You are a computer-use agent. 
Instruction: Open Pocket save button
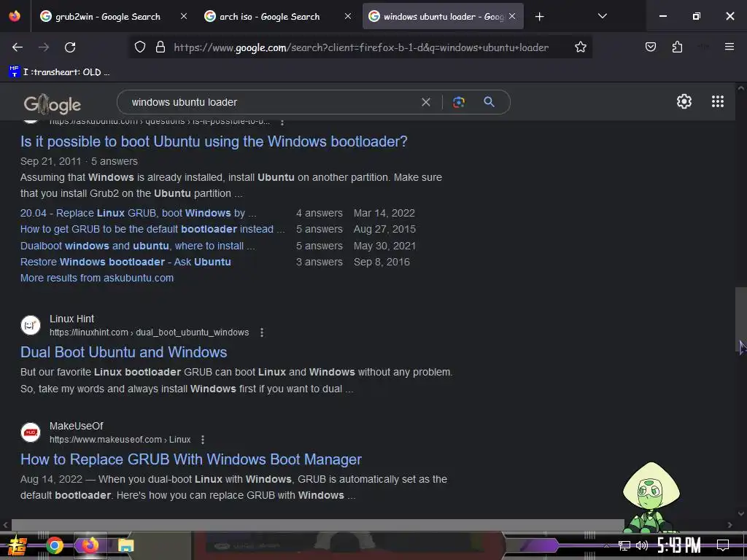click(650, 47)
